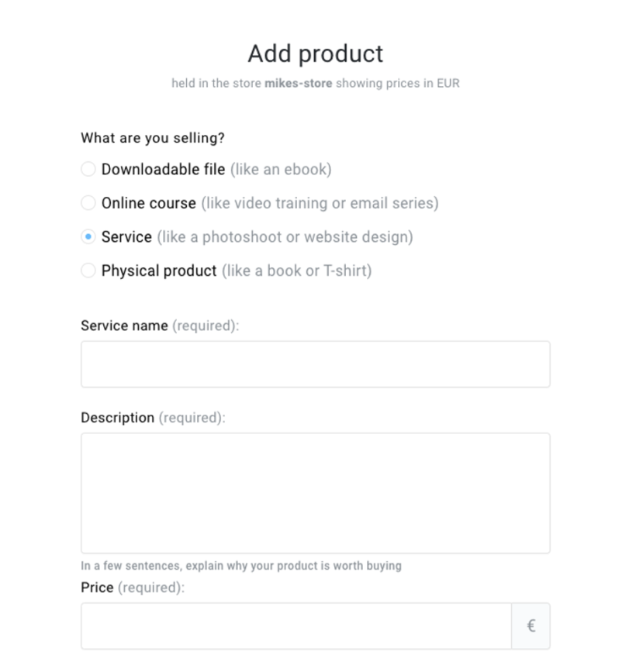Image resolution: width=636 pixels, height=672 pixels.
Task: Click the Add product heading
Action: (314, 53)
